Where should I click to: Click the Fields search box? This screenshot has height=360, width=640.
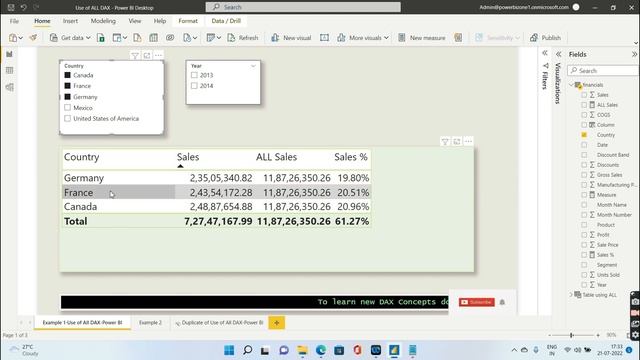[x=603, y=71]
